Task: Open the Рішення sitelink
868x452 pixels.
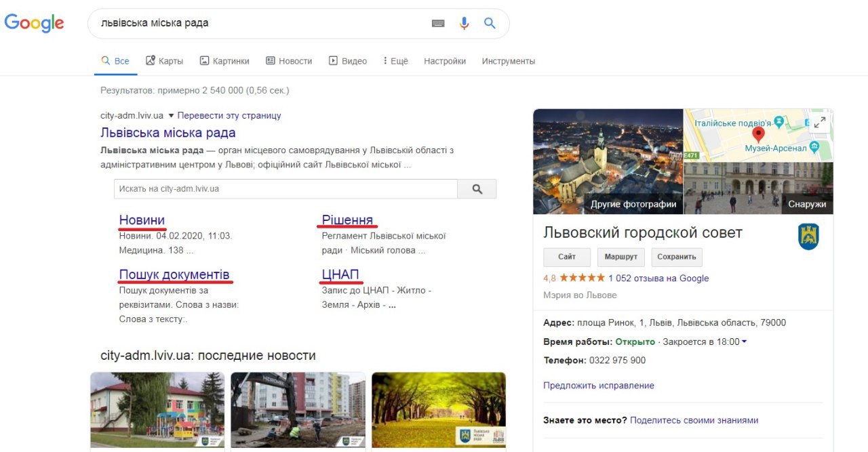Action: coord(347,220)
